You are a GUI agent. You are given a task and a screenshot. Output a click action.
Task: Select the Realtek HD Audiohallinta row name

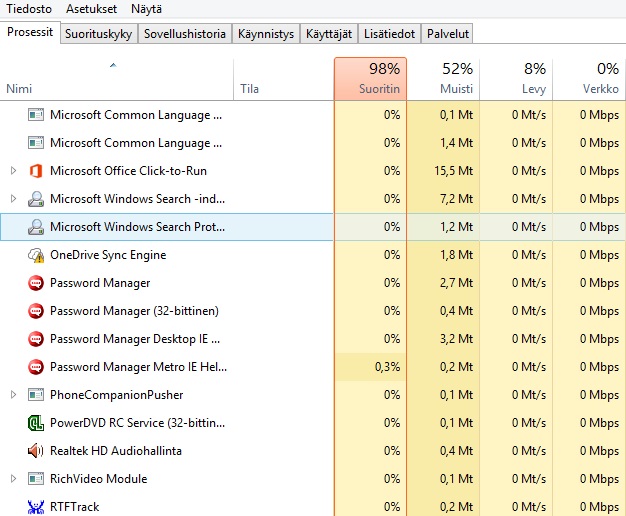pos(116,451)
